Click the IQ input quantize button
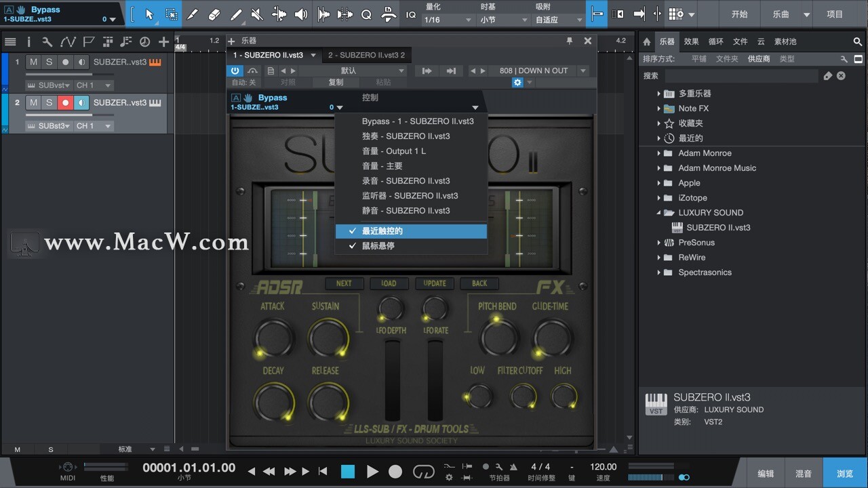Viewport: 868px width, 488px height. 411,14
